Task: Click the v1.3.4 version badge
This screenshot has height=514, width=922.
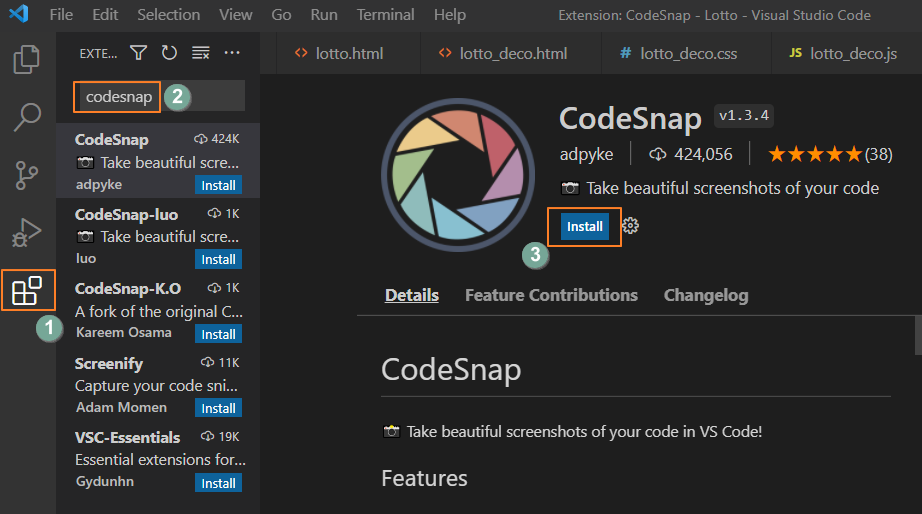Action: (744, 115)
